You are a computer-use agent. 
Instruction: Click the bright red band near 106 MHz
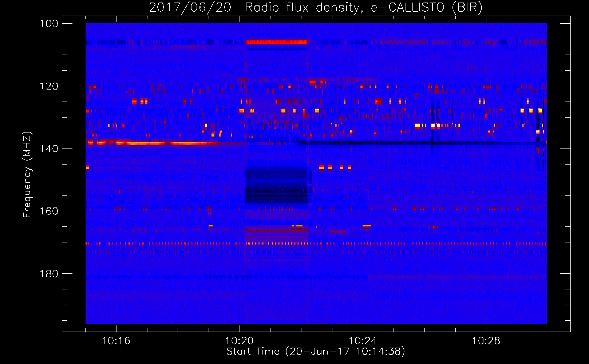pos(277,42)
